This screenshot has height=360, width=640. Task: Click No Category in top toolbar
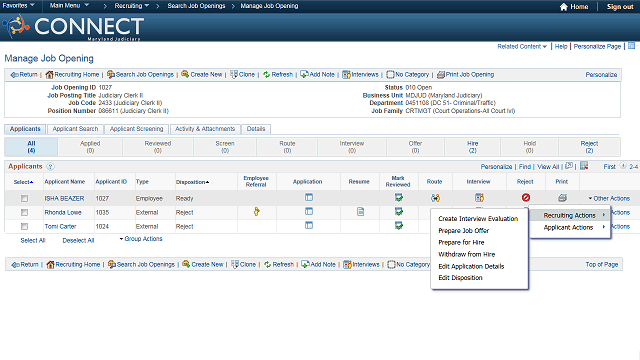(408, 75)
